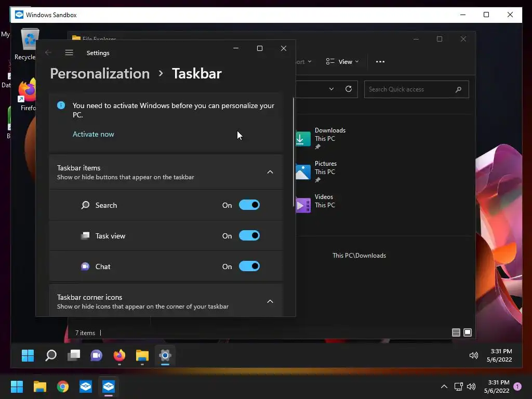Open host File Explorer taskbar icon
Viewport: 532px width, 399px height.
(x=39, y=387)
